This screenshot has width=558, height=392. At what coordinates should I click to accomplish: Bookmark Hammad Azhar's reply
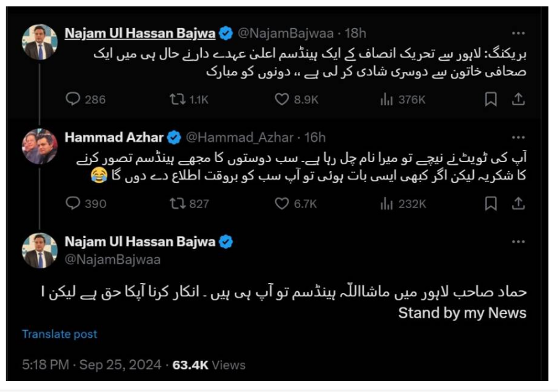[490, 204]
